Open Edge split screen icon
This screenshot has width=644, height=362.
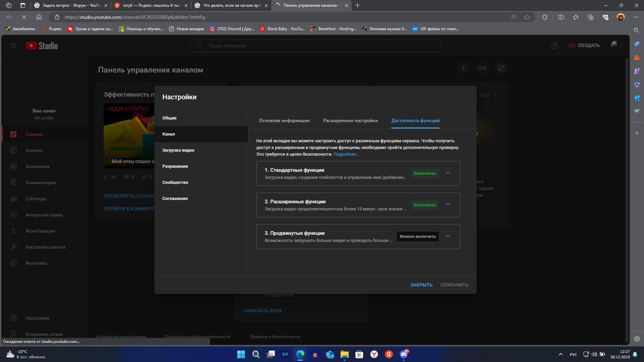[x=561, y=17]
